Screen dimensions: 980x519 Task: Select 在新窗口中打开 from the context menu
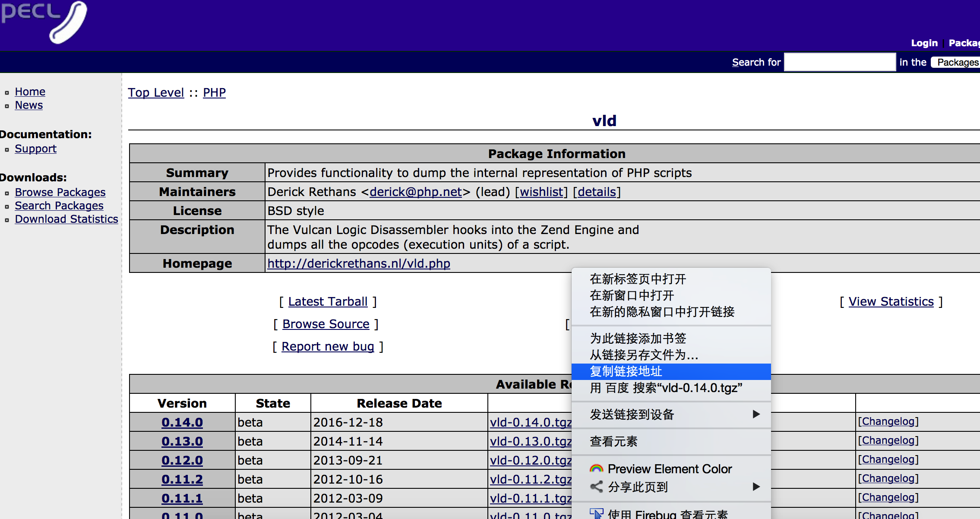pos(671,295)
